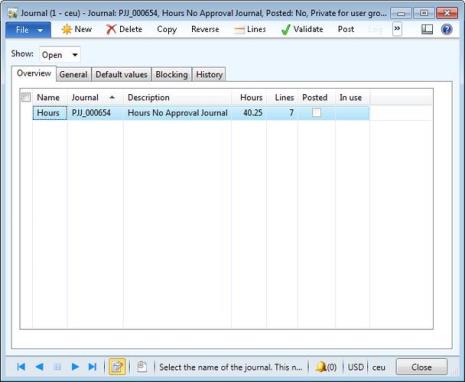
Task: Click the ceu company in status bar
Action: click(x=379, y=367)
